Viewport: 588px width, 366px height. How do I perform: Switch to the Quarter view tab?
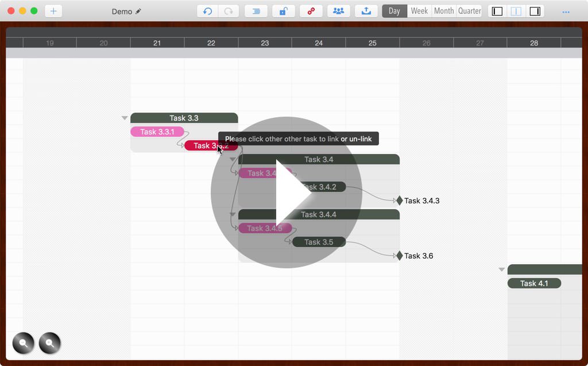(469, 11)
